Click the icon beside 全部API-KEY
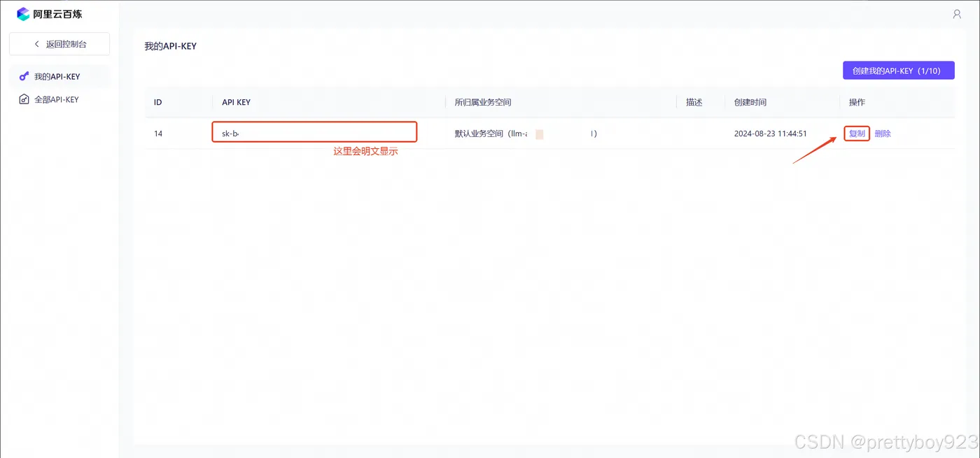980x458 pixels. (x=24, y=99)
